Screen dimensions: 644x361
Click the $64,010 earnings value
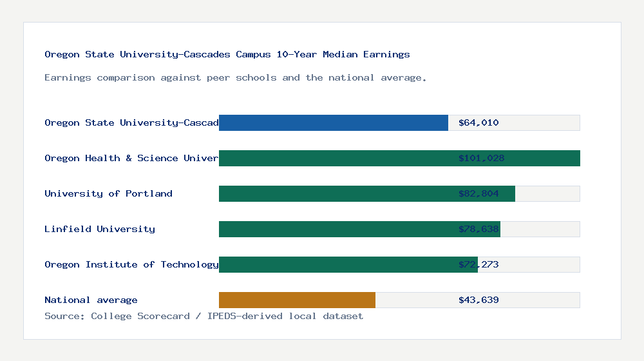pyautogui.click(x=478, y=123)
